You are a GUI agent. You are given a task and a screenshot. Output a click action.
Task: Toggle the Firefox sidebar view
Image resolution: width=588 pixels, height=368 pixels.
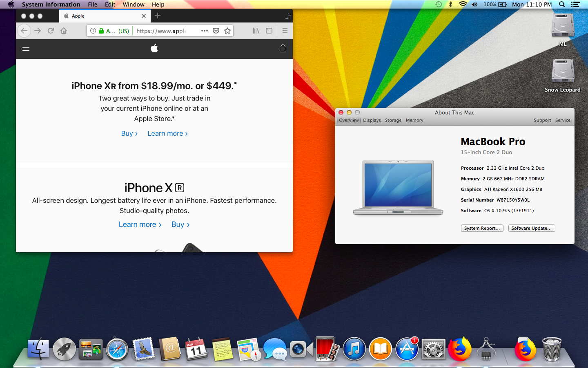pos(269,31)
